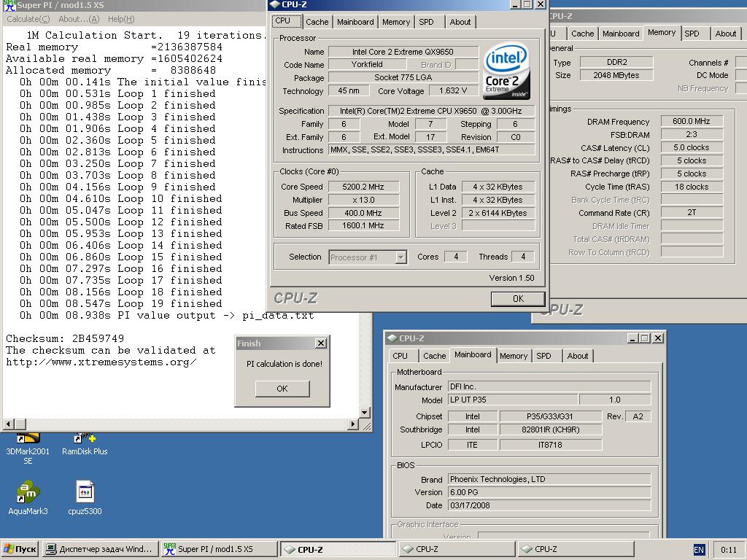Click the Rated FSB 1600.1 MHz field
The height and width of the screenshot is (560, 747).
[363, 226]
